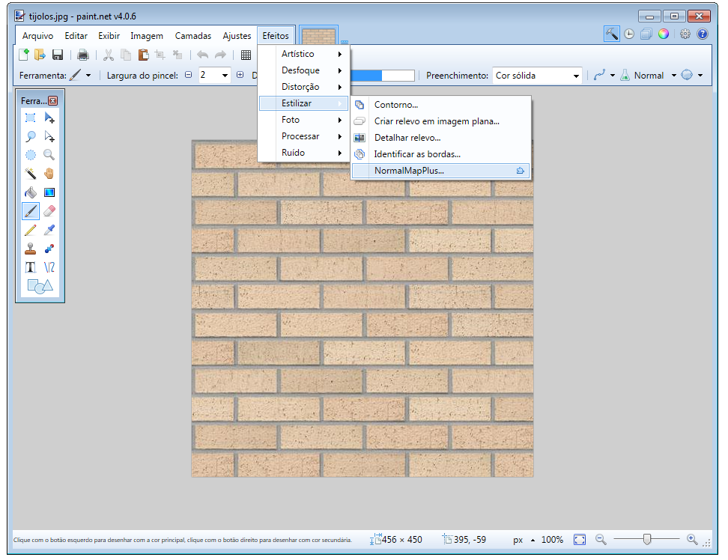This screenshot has height=560, width=728.
Task: Toggle the Colors window wheel icon
Action: (x=663, y=34)
